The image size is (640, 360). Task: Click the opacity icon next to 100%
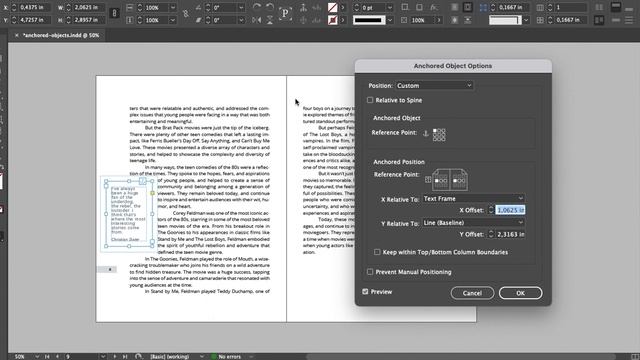click(404, 20)
